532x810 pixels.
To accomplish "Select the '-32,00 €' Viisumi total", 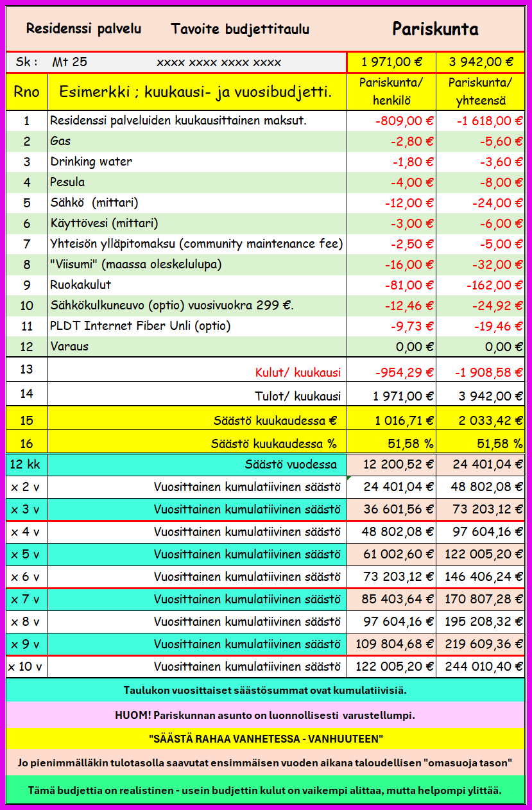I will (481, 264).
